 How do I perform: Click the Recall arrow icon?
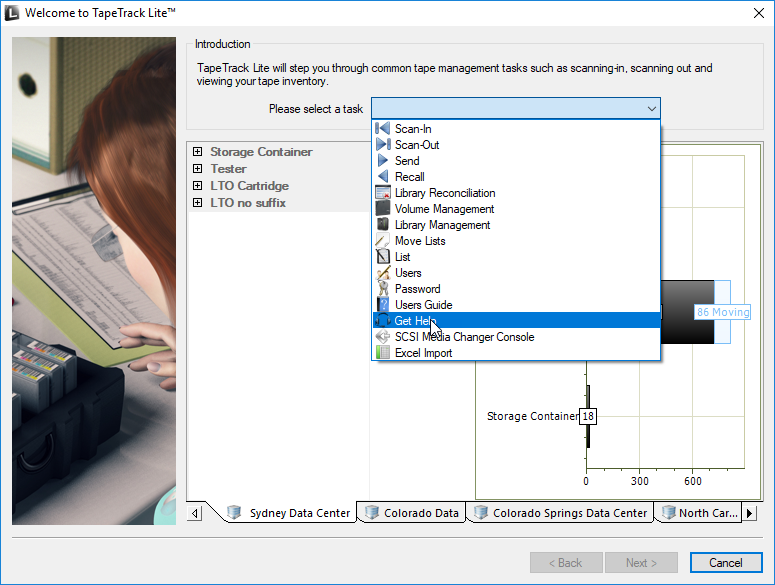pos(383,176)
